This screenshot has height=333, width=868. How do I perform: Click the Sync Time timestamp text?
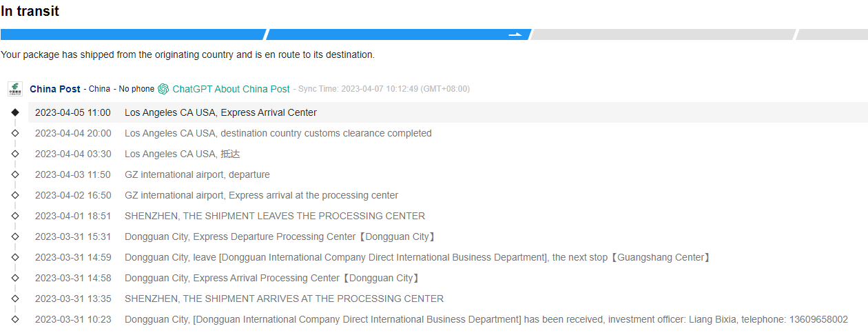[x=384, y=89]
